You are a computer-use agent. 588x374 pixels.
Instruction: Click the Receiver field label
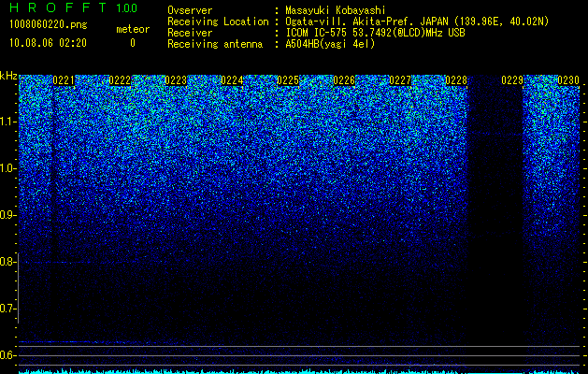click(190, 33)
